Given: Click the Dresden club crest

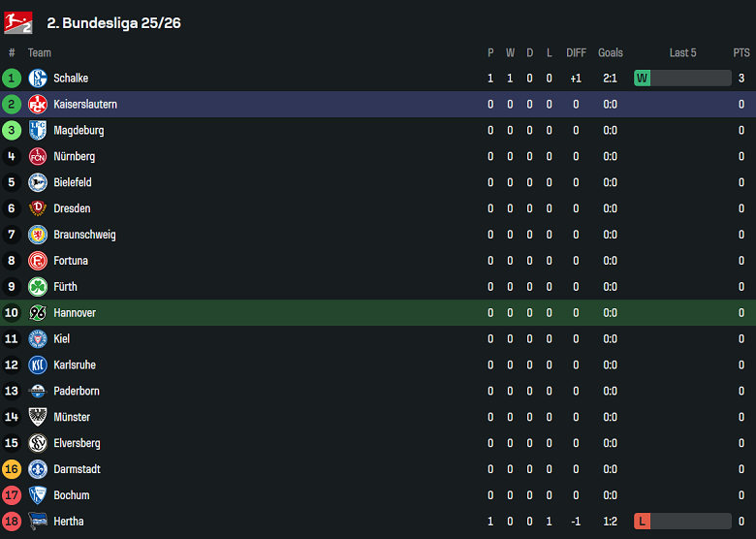Looking at the screenshot, I should click(x=38, y=208).
